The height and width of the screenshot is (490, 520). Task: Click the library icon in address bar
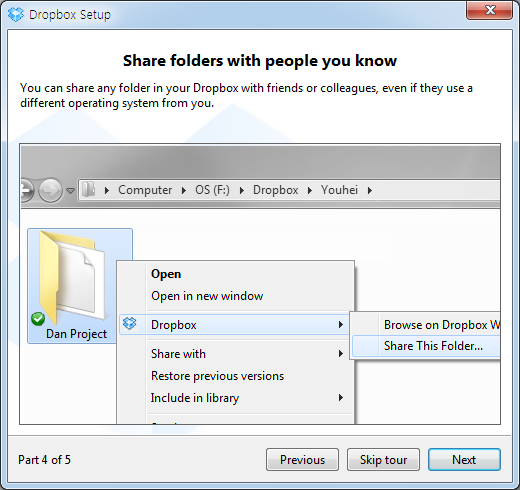[x=89, y=190]
